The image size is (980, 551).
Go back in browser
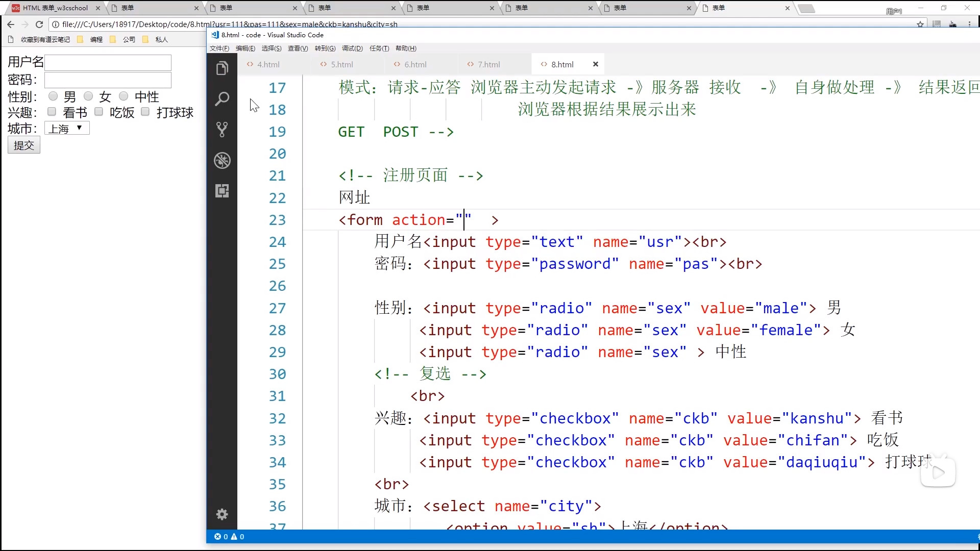[x=11, y=24]
